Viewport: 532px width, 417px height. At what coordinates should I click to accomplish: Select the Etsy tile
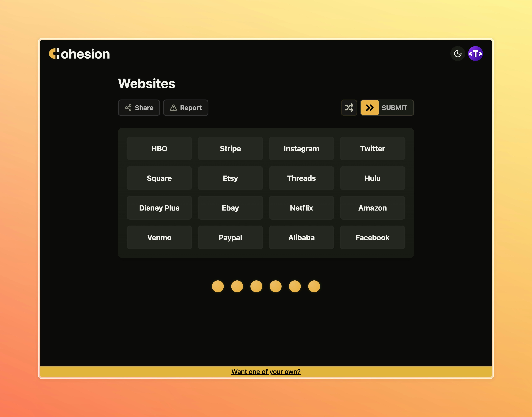click(230, 178)
